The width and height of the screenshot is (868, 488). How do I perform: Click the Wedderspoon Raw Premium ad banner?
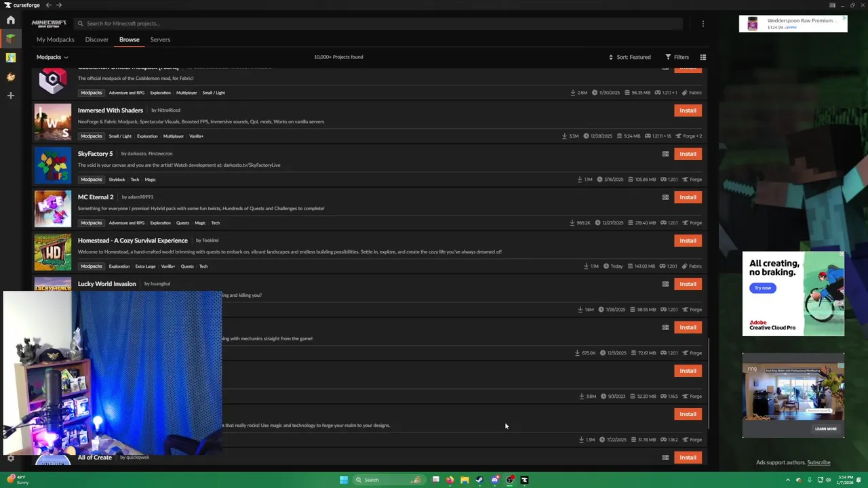[x=793, y=24]
